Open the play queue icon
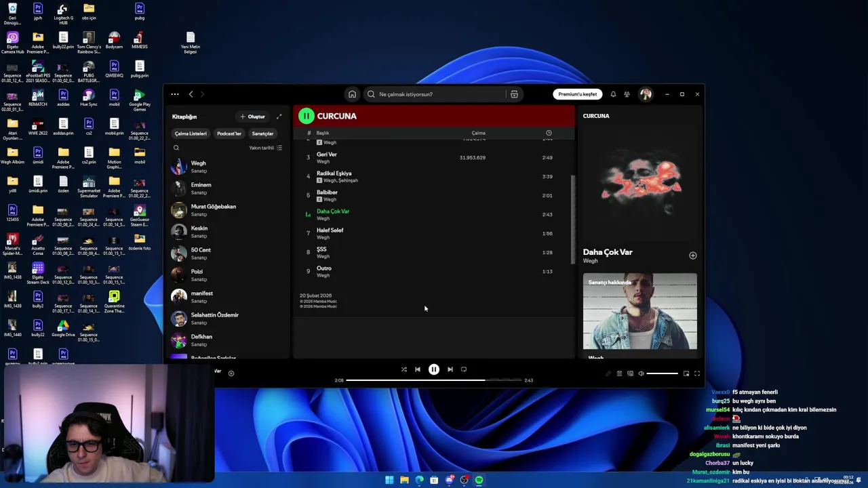Screen dimensions: 868x488 click(619, 373)
